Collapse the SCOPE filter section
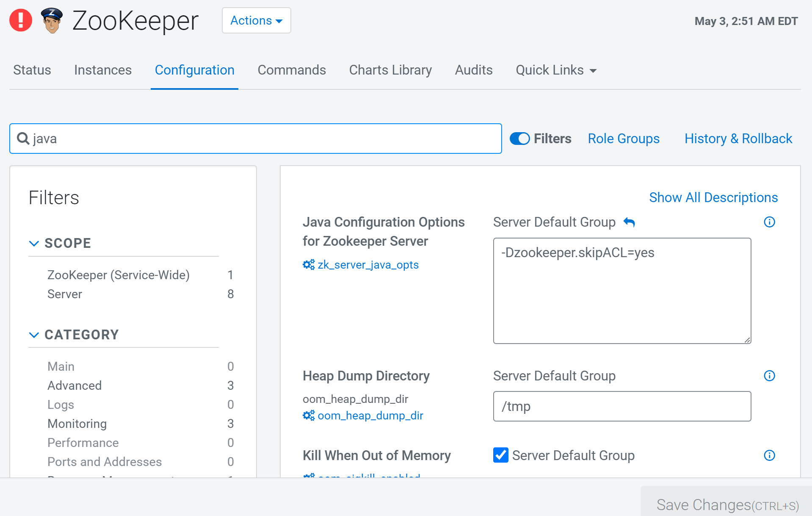 tap(34, 243)
